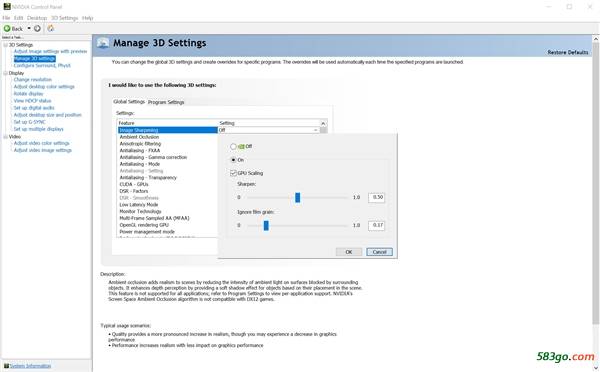
Task: Collapse the Display tree node
Action: (x=5, y=73)
